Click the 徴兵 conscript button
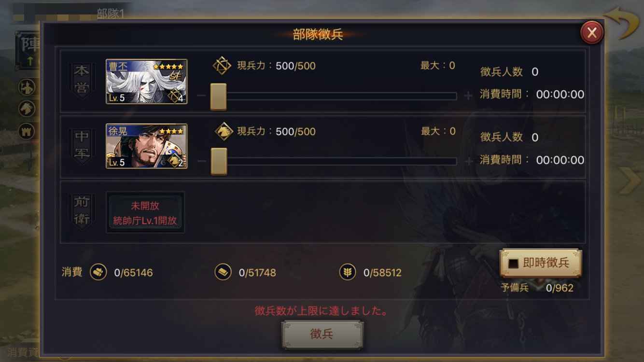This screenshot has width=644, height=362. click(322, 334)
